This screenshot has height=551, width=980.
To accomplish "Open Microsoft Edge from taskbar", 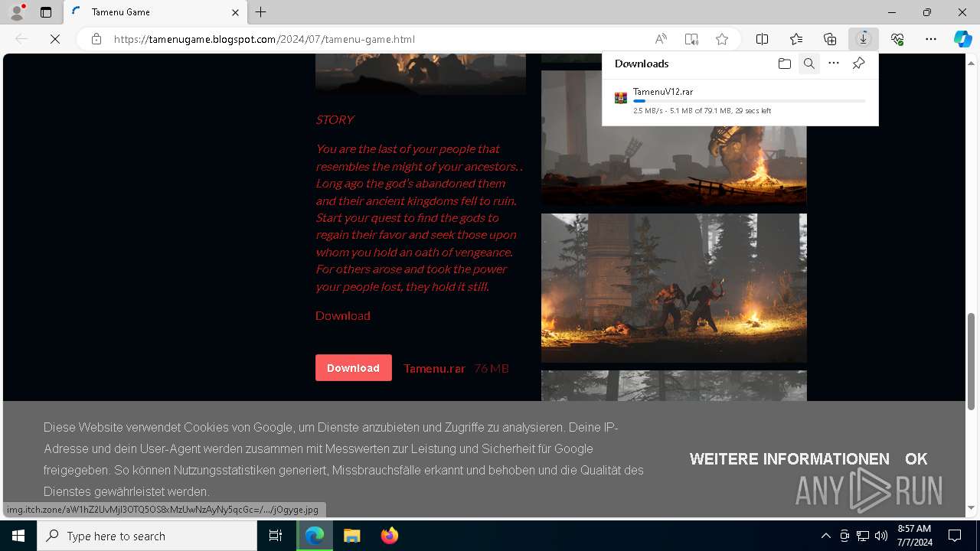I will click(x=315, y=536).
